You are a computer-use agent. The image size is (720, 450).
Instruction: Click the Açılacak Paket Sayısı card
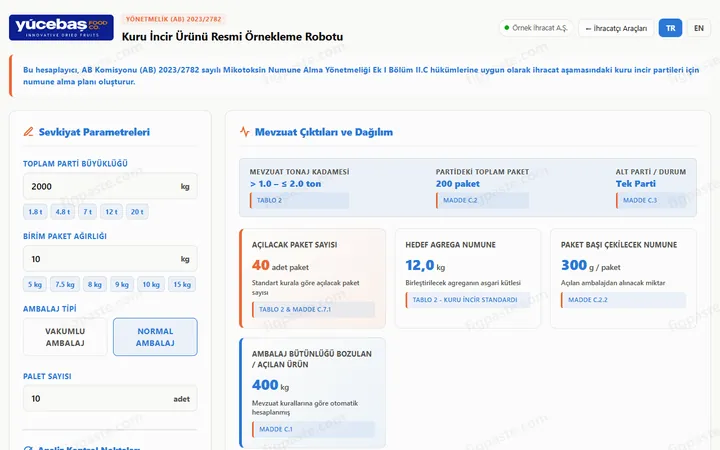(313, 279)
